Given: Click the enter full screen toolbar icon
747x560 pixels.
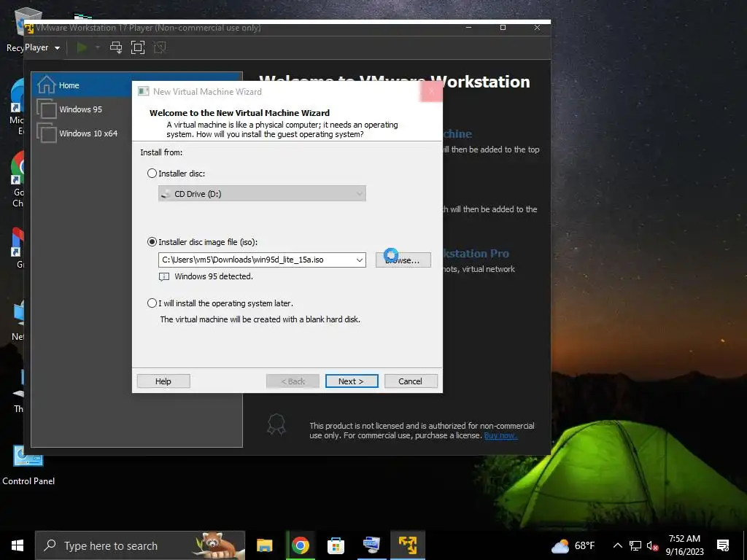Looking at the screenshot, I should click(138, 47).
